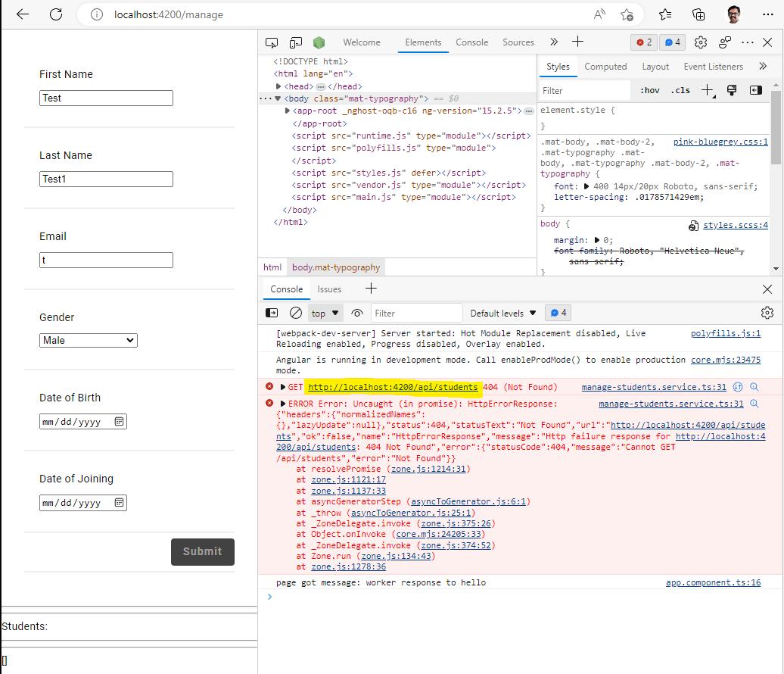Screen dimensions: 784x674
Task: Open the top JavaScript context dropdown
Action: (325, 314)
